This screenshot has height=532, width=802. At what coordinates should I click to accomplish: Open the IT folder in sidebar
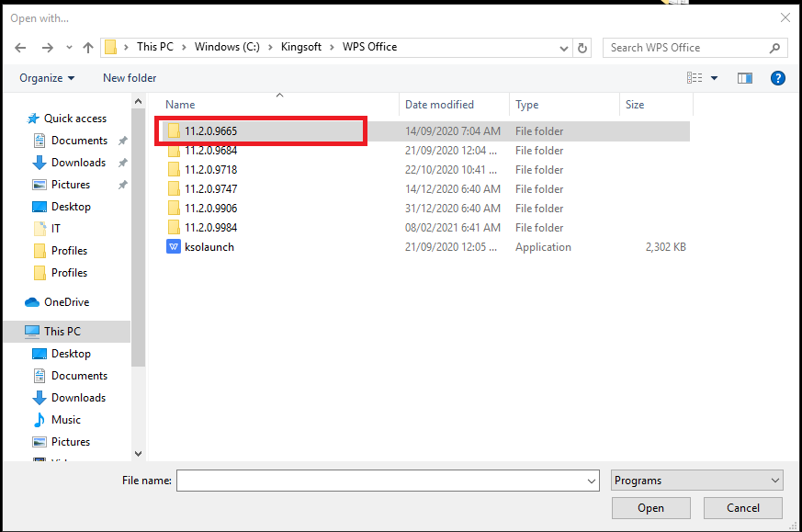(x=47, y=228)
